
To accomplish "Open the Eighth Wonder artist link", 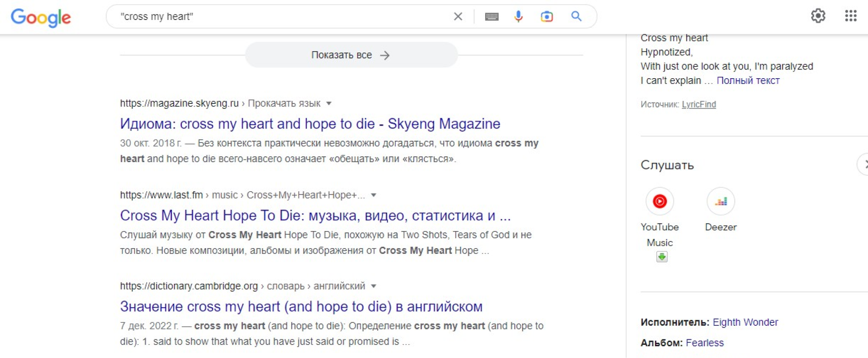I will click(x=745, y=322).
